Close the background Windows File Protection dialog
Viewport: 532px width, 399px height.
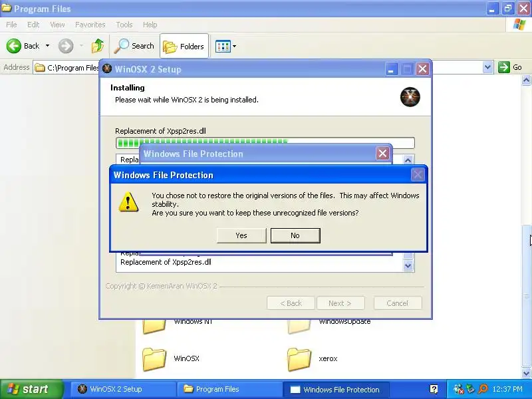pyautogui.click(x=383, y=154)
